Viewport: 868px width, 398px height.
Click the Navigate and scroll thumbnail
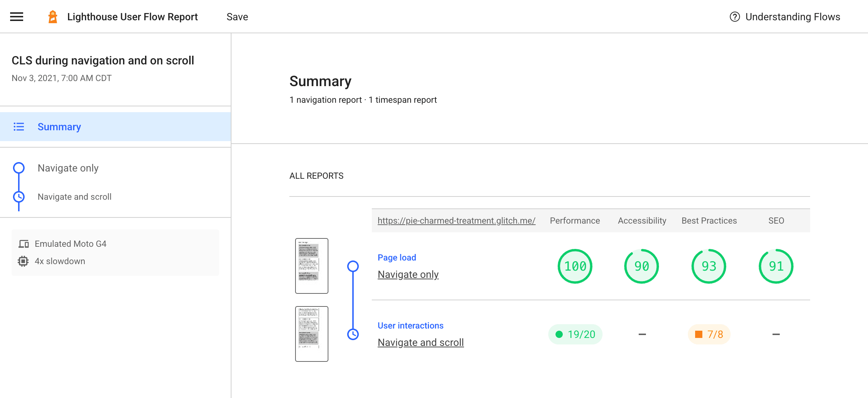[x=311, y=334]
